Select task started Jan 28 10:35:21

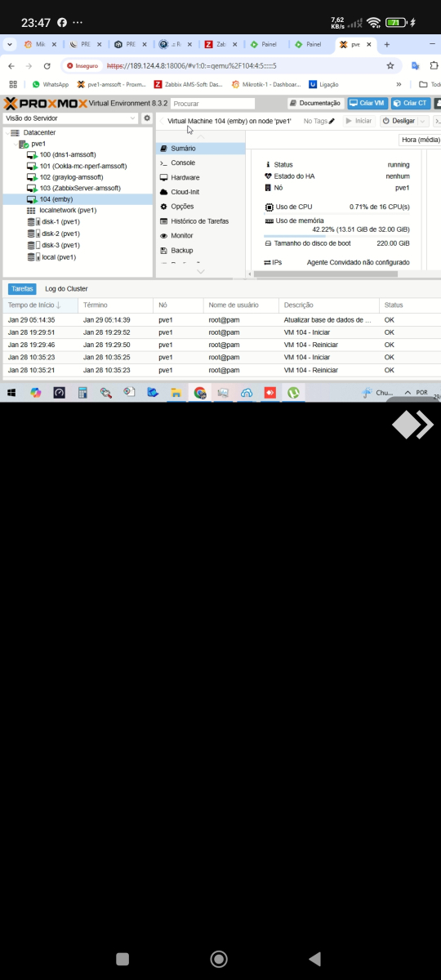pyautogui.click(x=222, y=370)
